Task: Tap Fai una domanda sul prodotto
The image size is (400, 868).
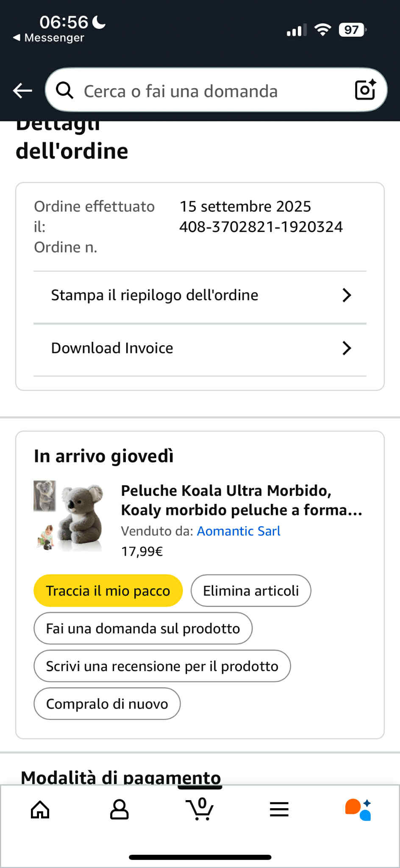Action: [143, 628]
